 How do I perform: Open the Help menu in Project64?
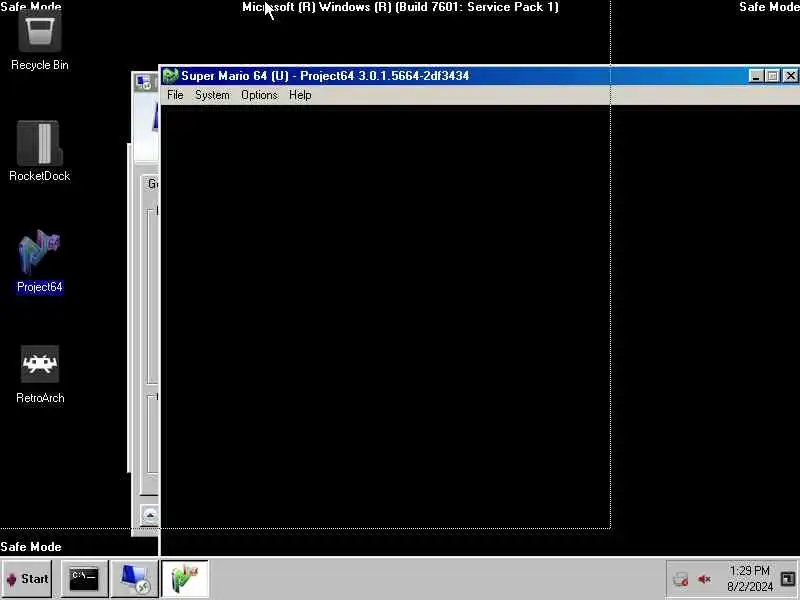[300, 95]
